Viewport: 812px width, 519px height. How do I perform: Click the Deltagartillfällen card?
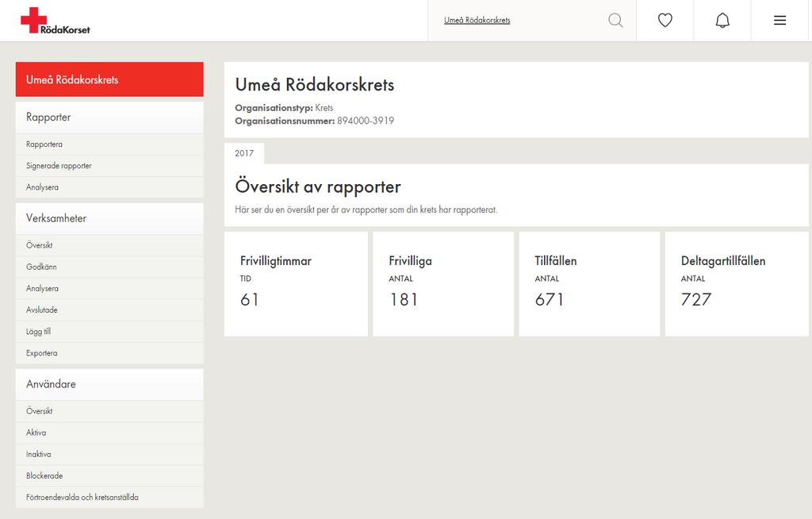click(737, 283)
